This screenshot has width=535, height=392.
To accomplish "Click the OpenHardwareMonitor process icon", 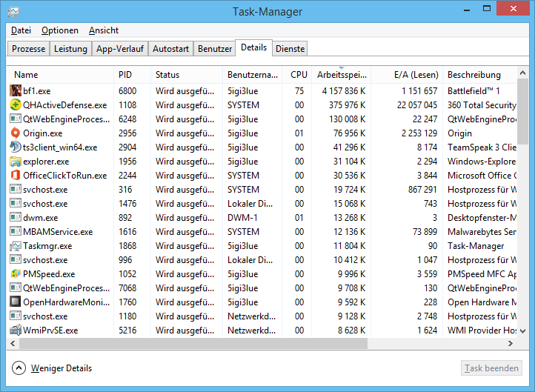I will (16, 302).
